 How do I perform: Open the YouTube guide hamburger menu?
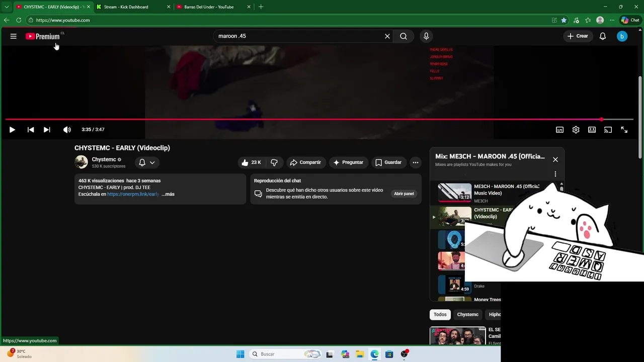(x=14, y=36)
